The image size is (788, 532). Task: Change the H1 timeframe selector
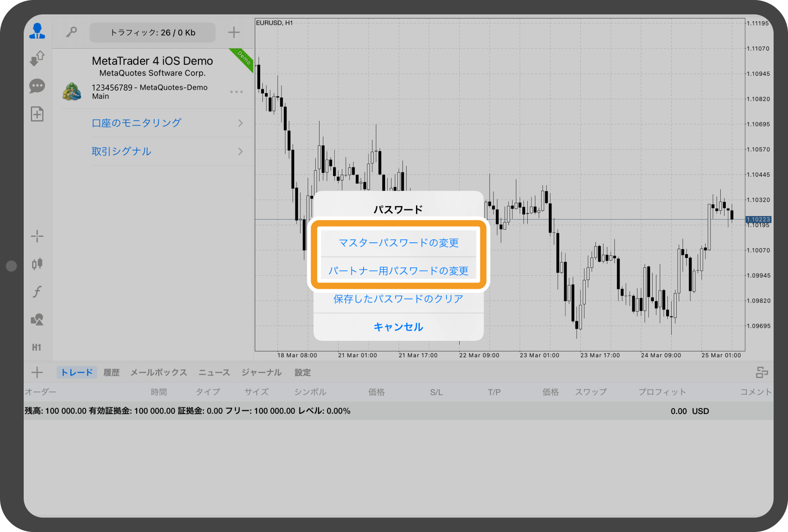[x=37, y=348]
